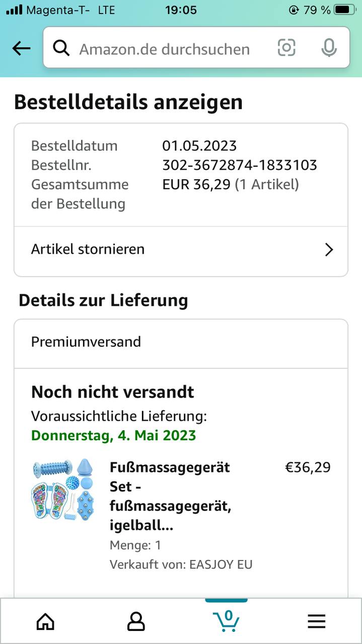Tap the back arrow icon
Viewport: 362px width, 644px height.
pos(21,48)
